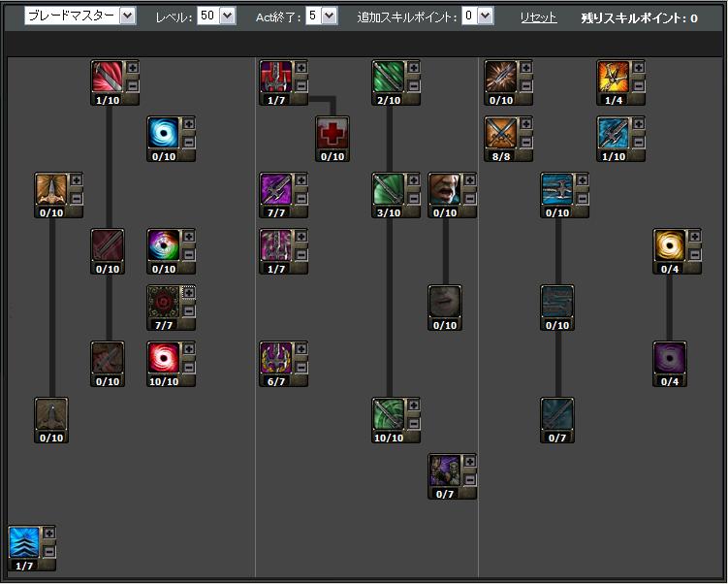Add a point to green sword 2/10 skill

pyautogui.click(x=413, y=68)
